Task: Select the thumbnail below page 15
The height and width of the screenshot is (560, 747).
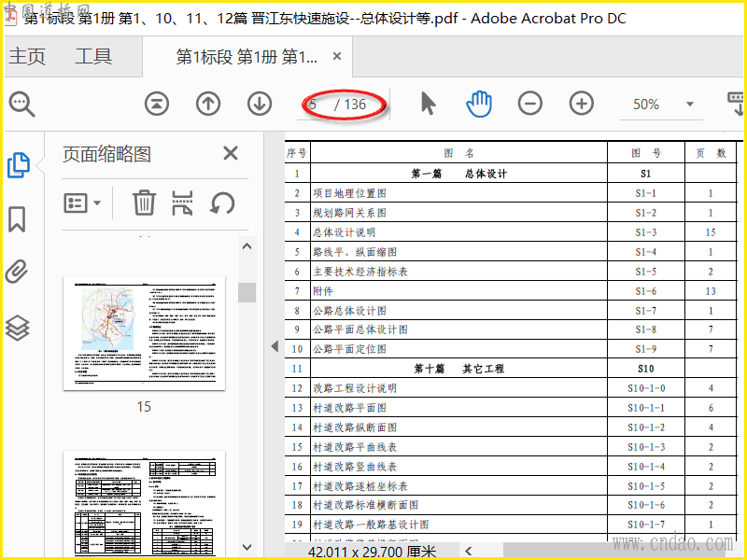Action: pyautogui.click(x=144, y=504)
